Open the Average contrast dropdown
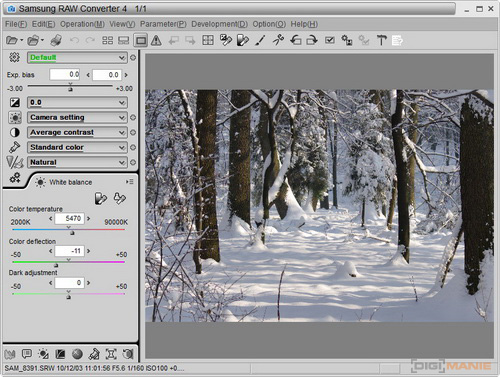 click(77, 132)
